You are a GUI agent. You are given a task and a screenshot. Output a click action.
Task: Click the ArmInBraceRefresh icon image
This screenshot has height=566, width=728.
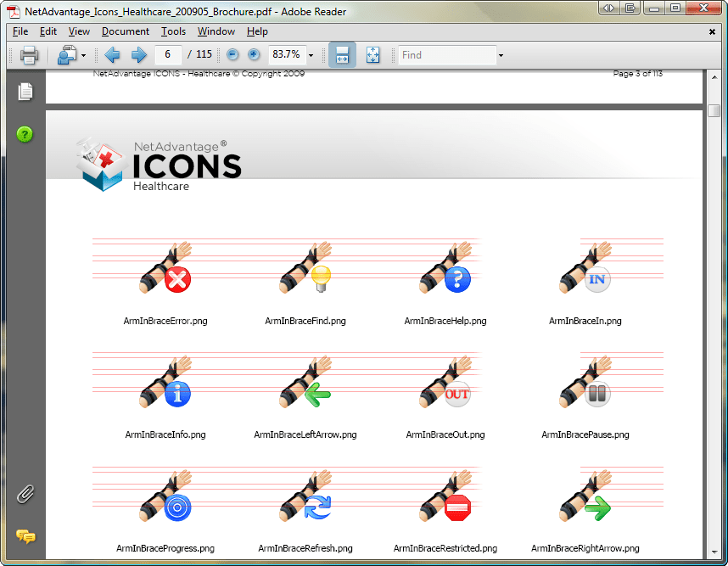305,496
